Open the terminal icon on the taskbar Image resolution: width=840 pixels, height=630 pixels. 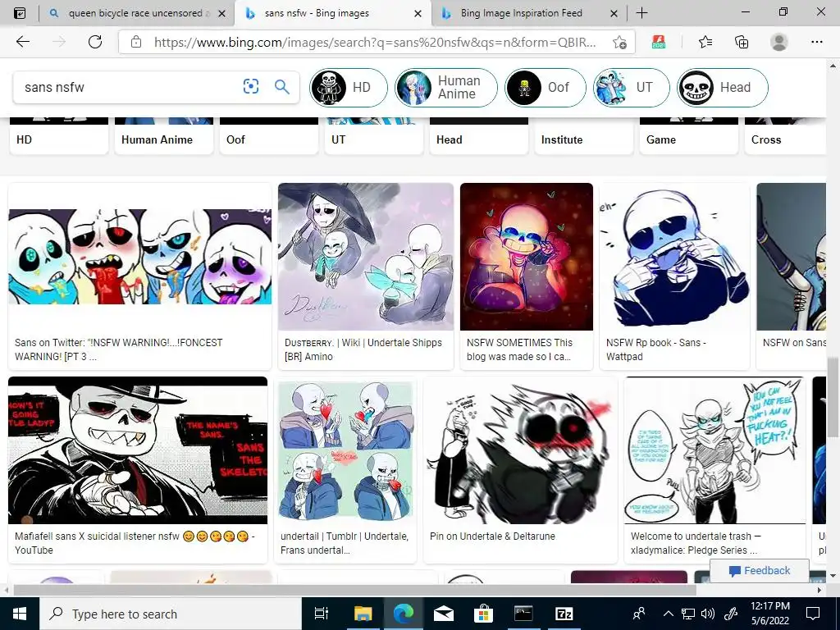click(523, 614)
